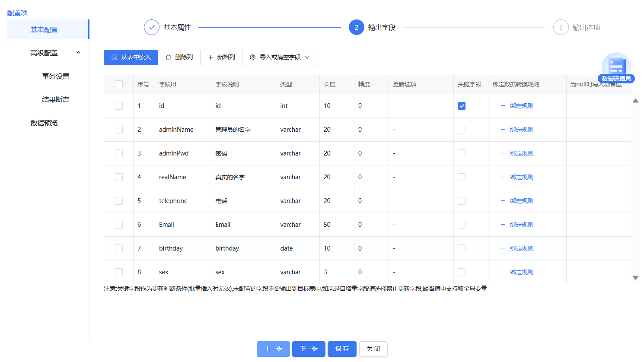Click the 配置项 heading link
This screenshot has height=362, width=644.
[x=17, y=13]
